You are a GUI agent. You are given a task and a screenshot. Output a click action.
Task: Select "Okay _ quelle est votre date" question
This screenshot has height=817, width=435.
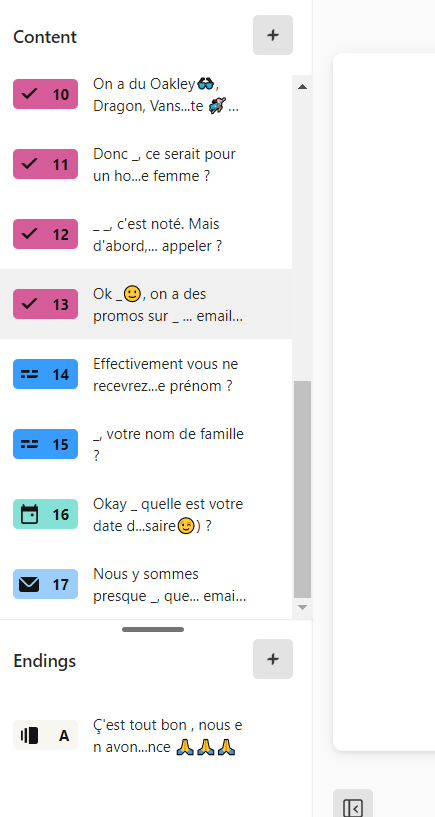146,515
